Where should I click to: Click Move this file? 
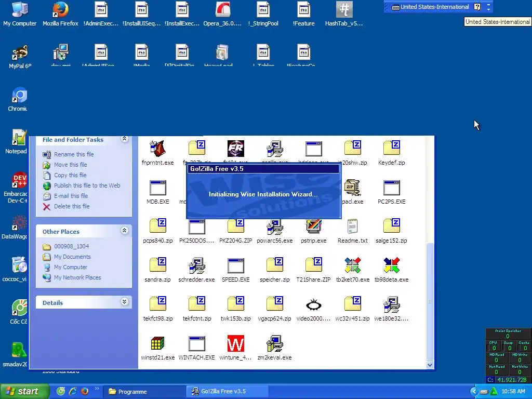[x=71, y=165]
